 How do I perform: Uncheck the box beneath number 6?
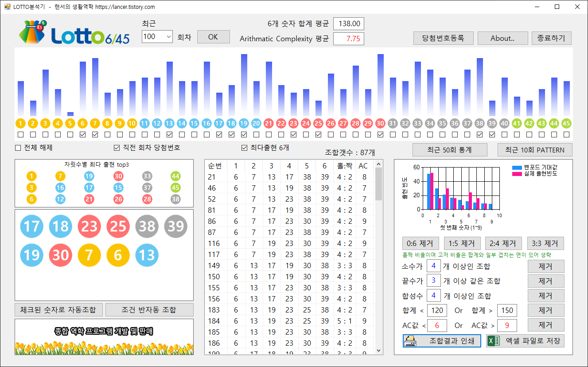point(82,134)
